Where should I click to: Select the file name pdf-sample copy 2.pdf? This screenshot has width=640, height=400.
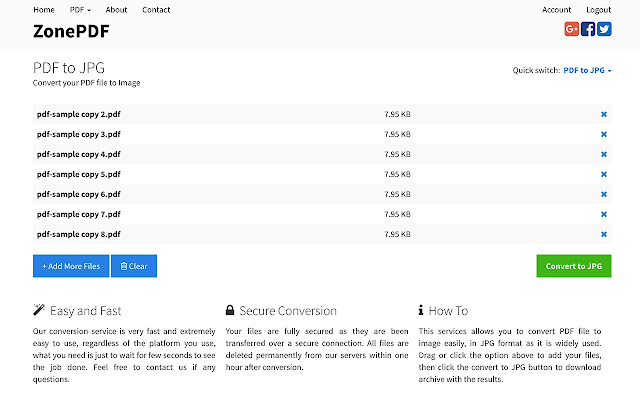(x=79, y=114)
